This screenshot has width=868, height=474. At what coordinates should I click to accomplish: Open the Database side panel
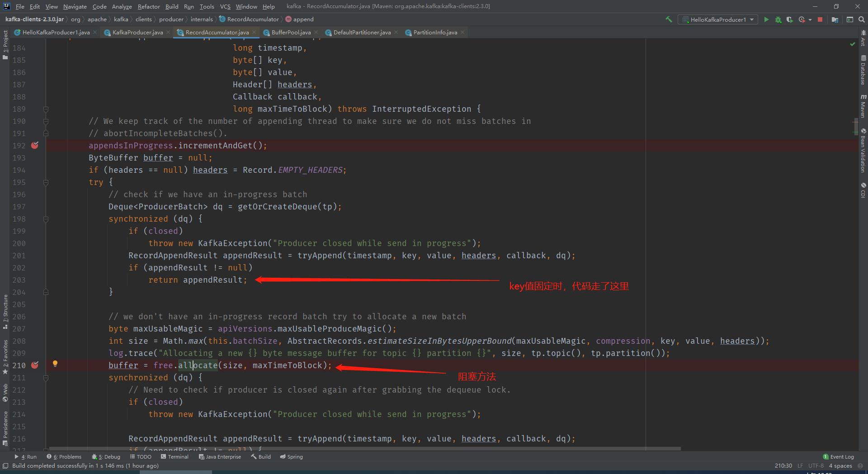point(863,70)
